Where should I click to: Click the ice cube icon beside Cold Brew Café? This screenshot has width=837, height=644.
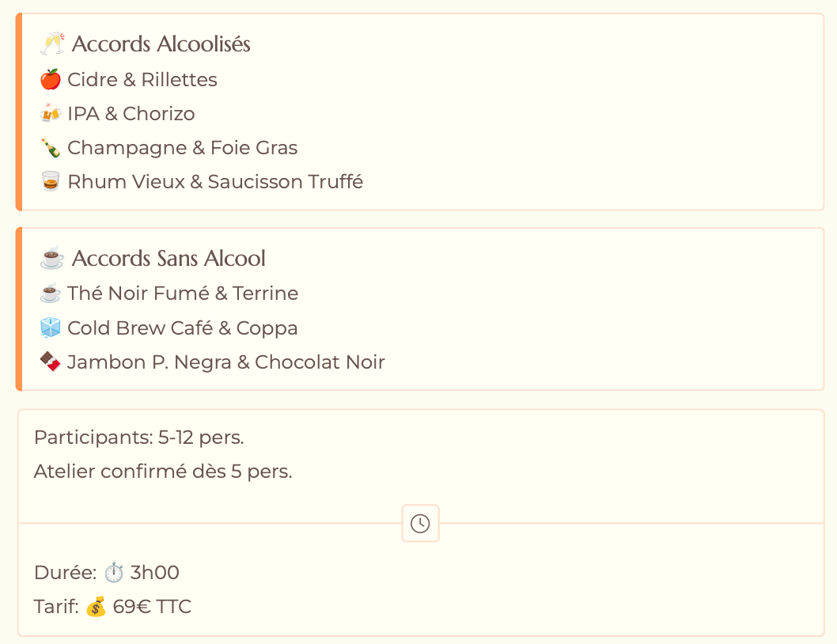point(51,328)
